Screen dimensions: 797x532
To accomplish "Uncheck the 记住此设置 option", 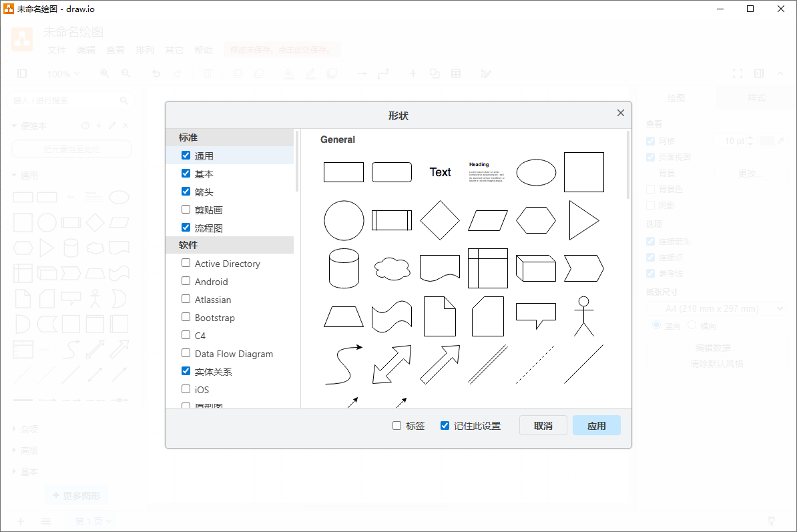I will (x=445, y=425).
